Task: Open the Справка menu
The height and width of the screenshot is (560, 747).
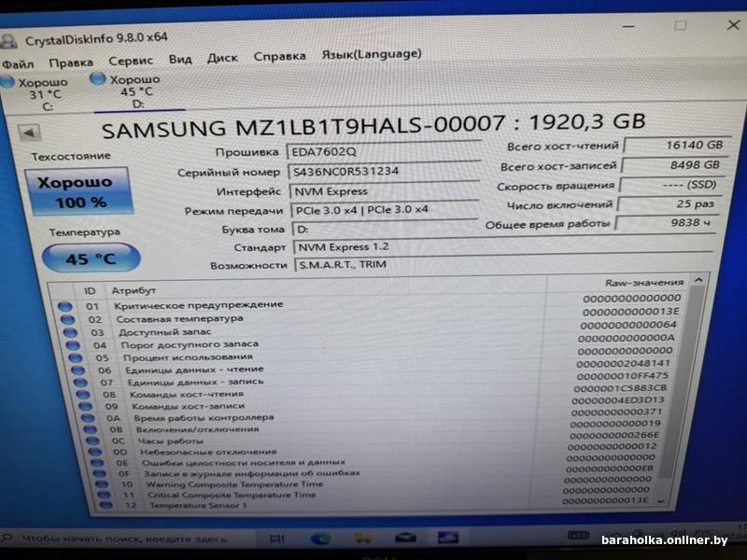Action: 279,56
